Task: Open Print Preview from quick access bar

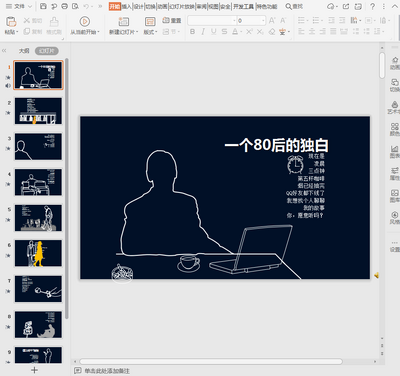Action: click(x=75, y=6)
